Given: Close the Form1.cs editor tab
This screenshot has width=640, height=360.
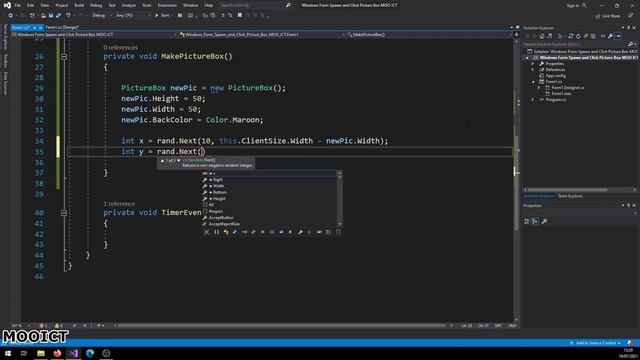Looking at the screenshot, I should click(40, 27).
